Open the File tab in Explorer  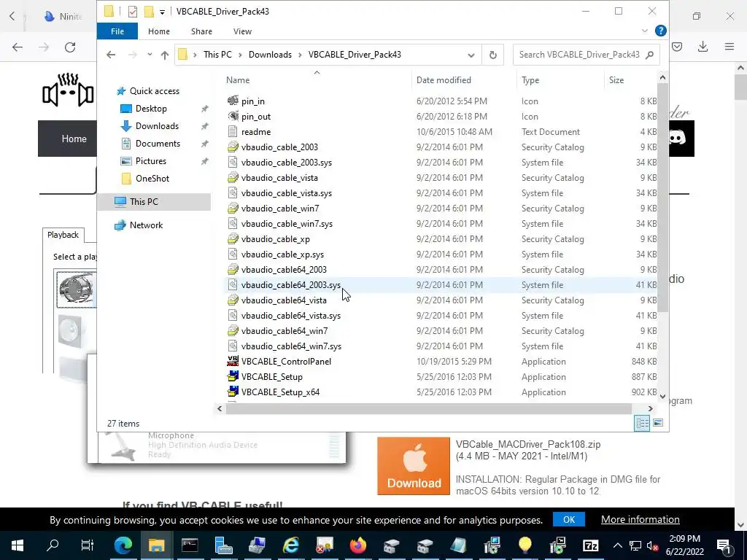[x=117, y=31]
